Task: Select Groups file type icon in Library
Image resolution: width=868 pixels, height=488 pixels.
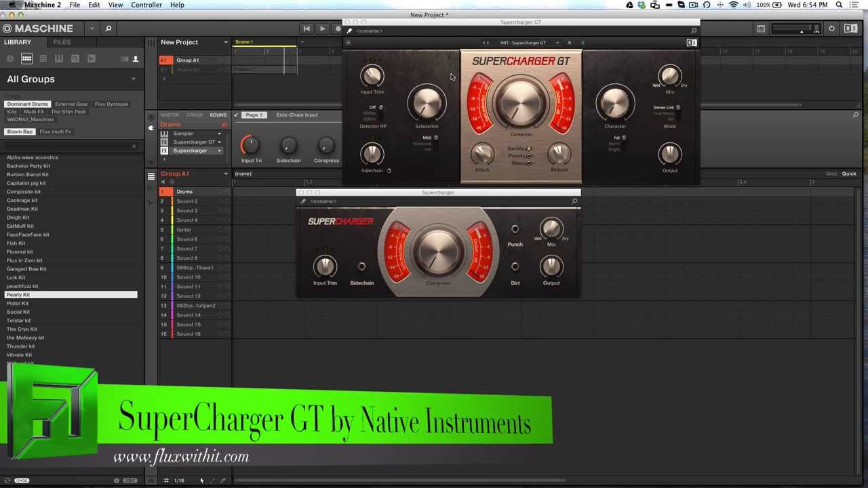Action: pyautogui.click(x=26, y=59)
